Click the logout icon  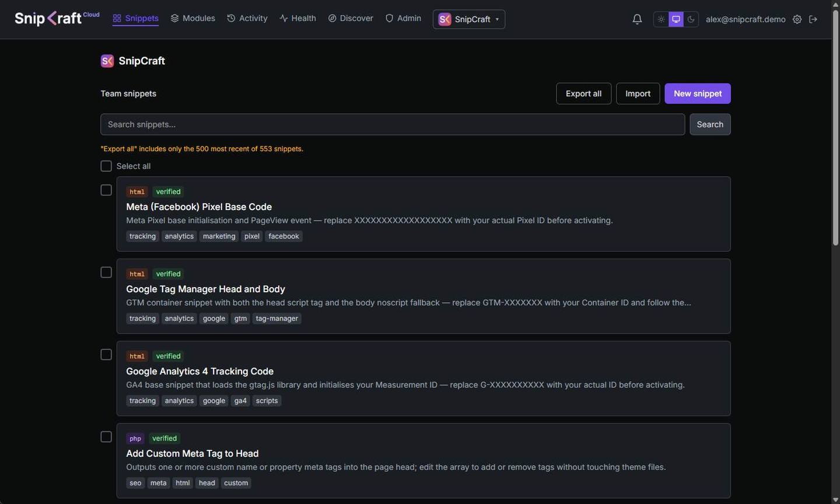coord(813,19)
